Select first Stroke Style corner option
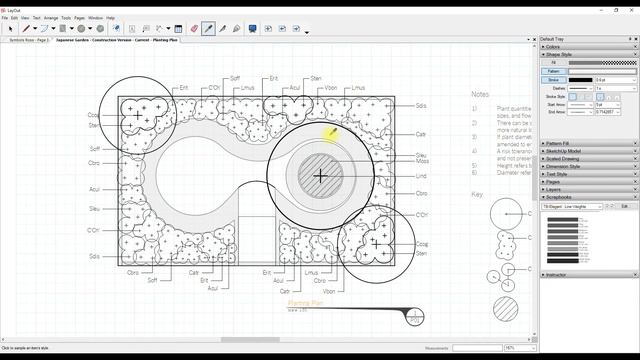This screenshot has width=640, height=360. [573, 97]
